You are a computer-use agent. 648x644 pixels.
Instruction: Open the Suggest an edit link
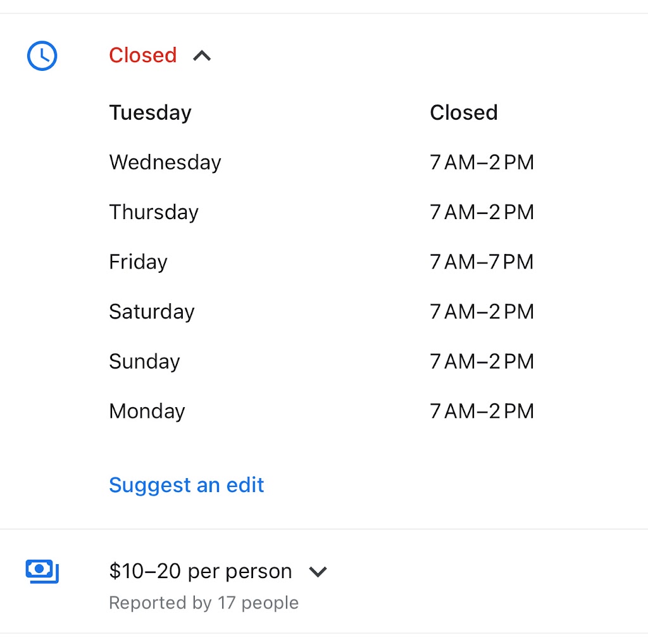[x=187, y=485]
